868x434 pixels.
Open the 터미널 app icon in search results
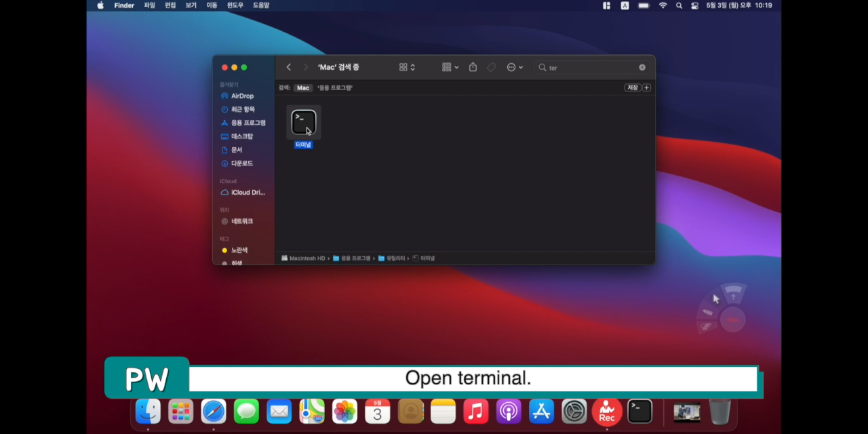pos(304,122)
